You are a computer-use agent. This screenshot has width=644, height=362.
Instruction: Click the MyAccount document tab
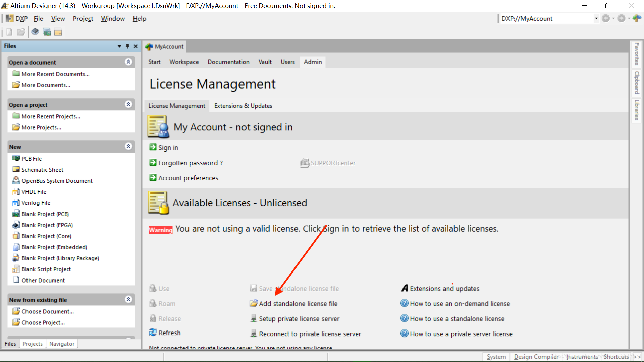click(x=165, y=46)
